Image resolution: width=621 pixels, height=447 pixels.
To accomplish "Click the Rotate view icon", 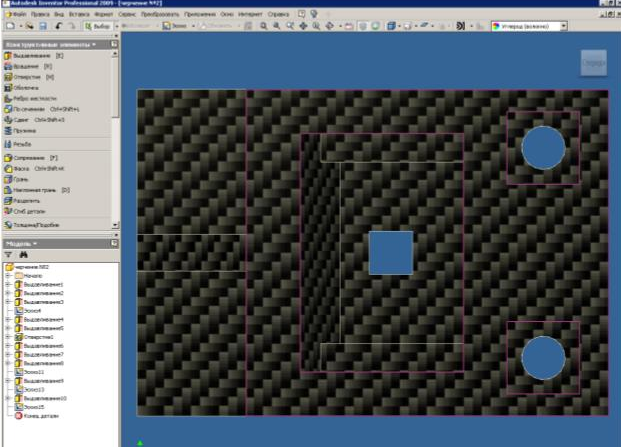I will tap(330, 26).
